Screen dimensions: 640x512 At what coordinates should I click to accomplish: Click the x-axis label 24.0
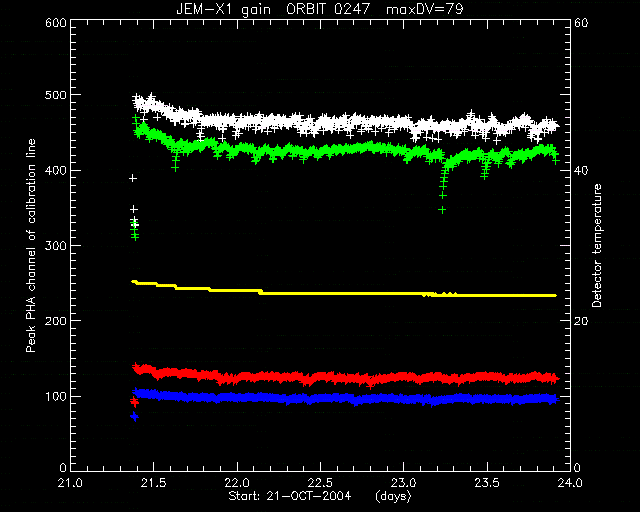click(x=570, y=483)
